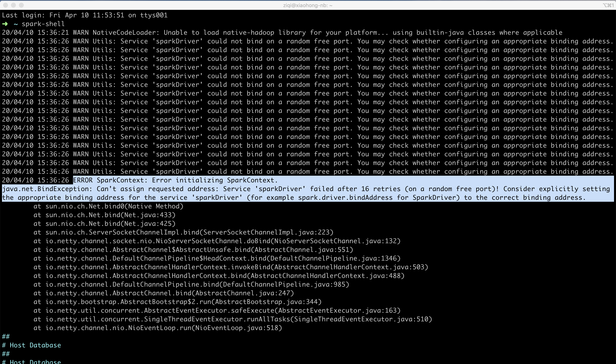The image size is (616, 364).
Task: Click the gray close window button
Action: click(x=5, y=5)
